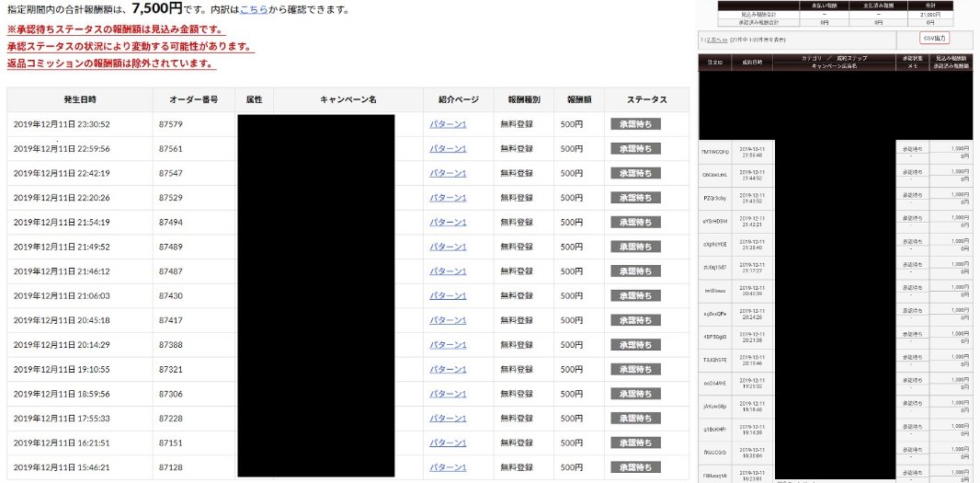Image resolution: width=980 pixels, height=483 pixels.
Task: Select order number 87529
Action: click(171, 198)
